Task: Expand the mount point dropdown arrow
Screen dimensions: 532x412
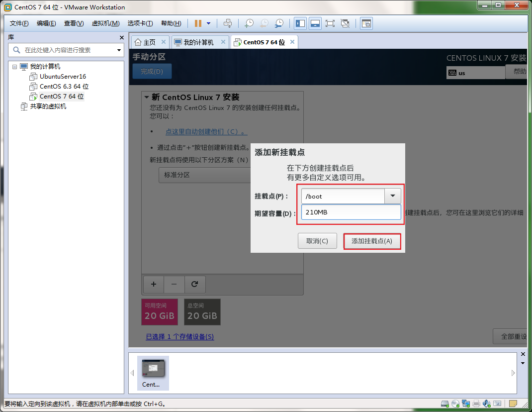Action: point(393,196)
